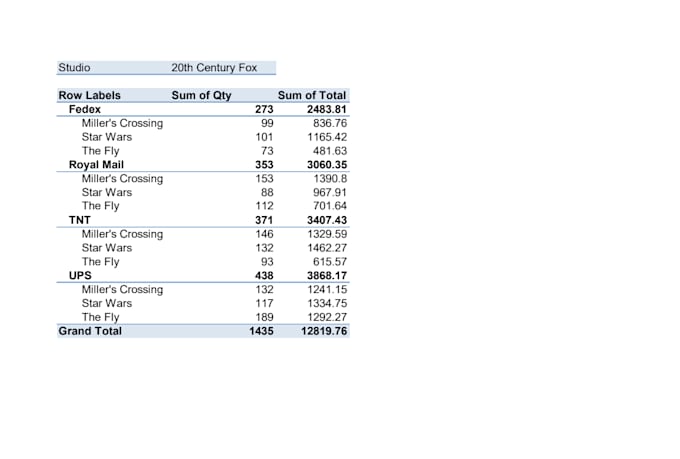680x459 pixels.
Task: Select the Fedex total 2483.81
Action: (x=327, y=109)
